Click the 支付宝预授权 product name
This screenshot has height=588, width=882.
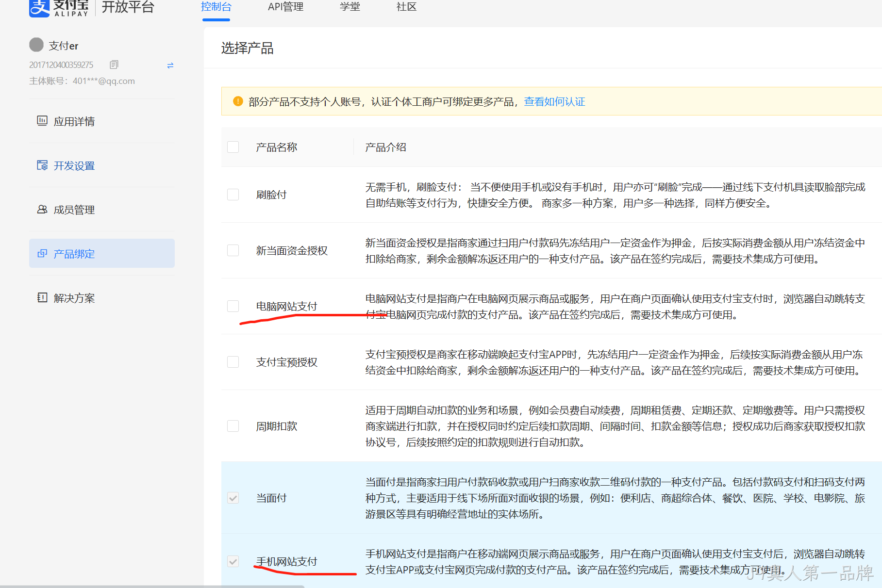pos(286,362)
